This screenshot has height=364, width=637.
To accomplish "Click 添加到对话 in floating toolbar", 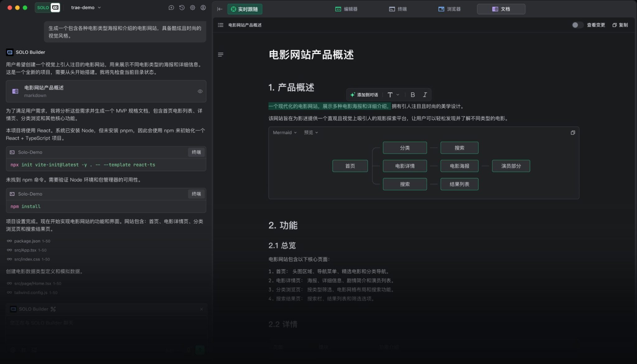I will [x=364, y=95].
